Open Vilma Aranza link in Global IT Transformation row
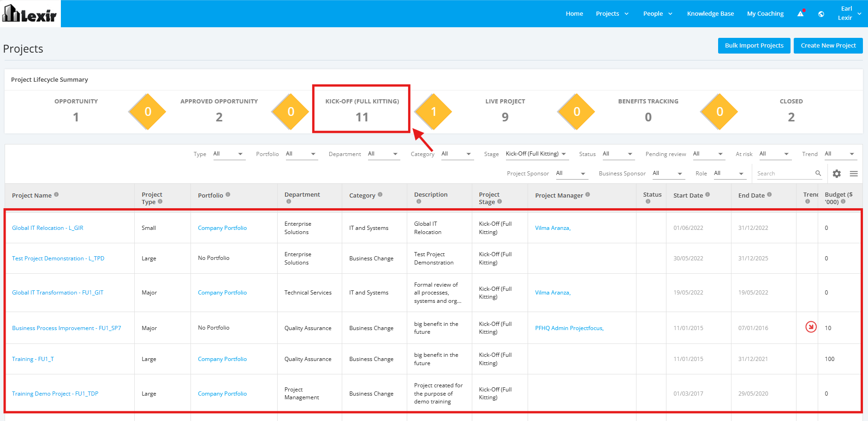The width and height of the screenshot is (868, 421). coord(553,292)
